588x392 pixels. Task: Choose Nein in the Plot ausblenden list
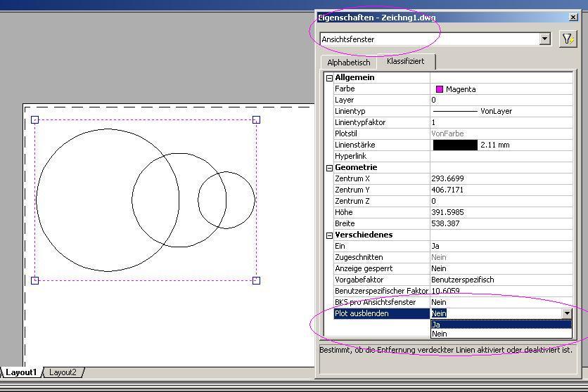pos(501,334)
